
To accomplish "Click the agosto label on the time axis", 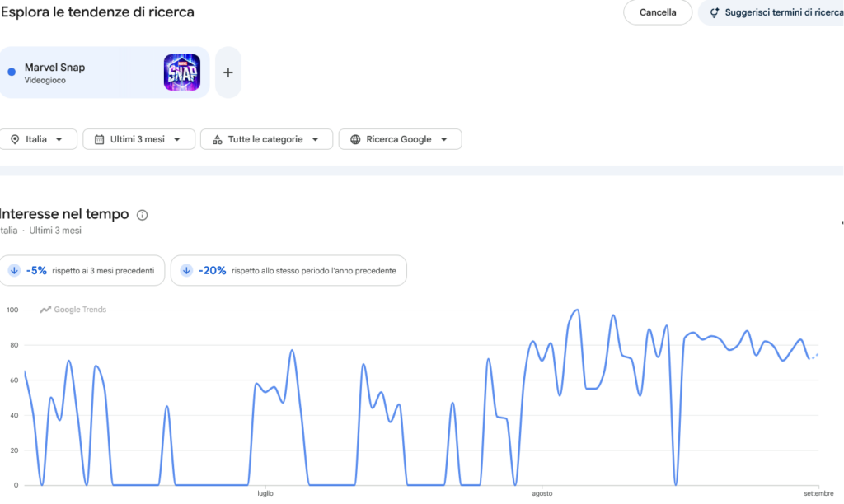I will (542, 493).
